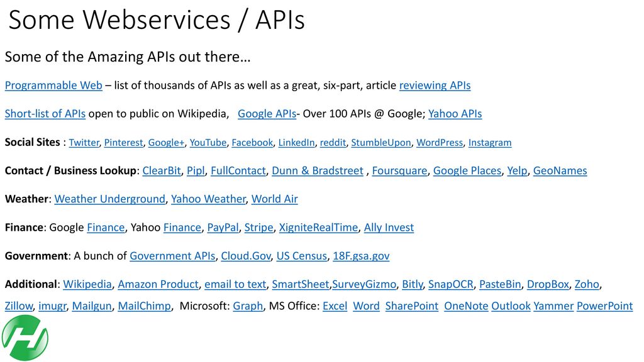Open the YouTube link
The height and width of the screenshot is (362, 644).
[208, 143]
